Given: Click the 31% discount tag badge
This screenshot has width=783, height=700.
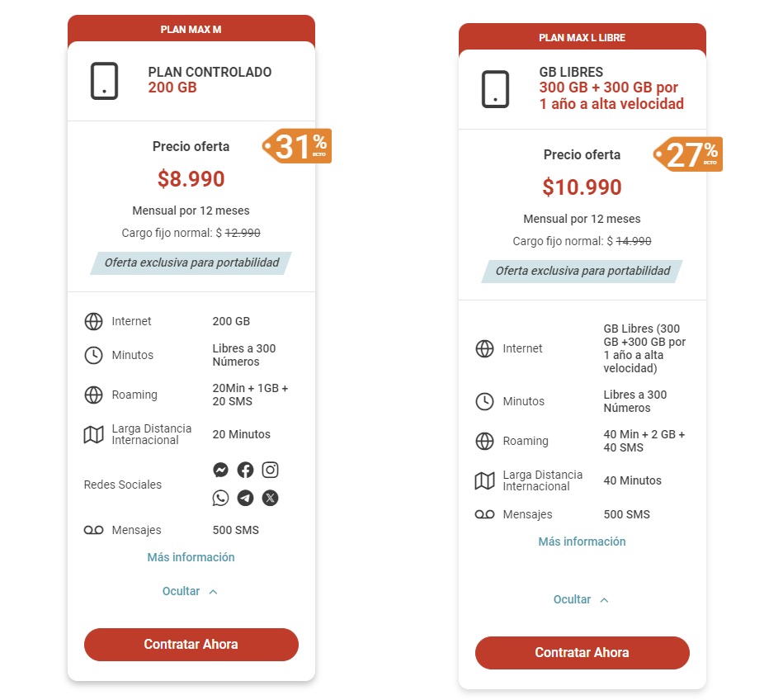Looking at the screenshot, I should [298, 146].
